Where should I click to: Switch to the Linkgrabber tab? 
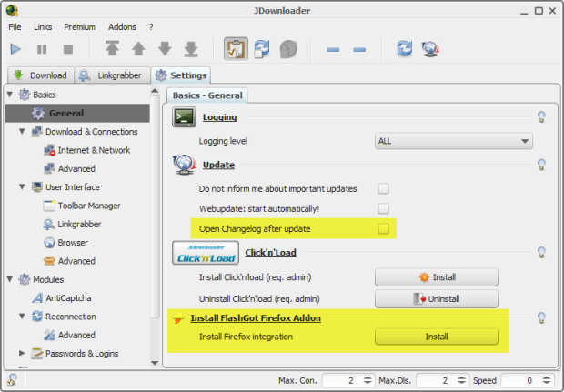(112, 75)
